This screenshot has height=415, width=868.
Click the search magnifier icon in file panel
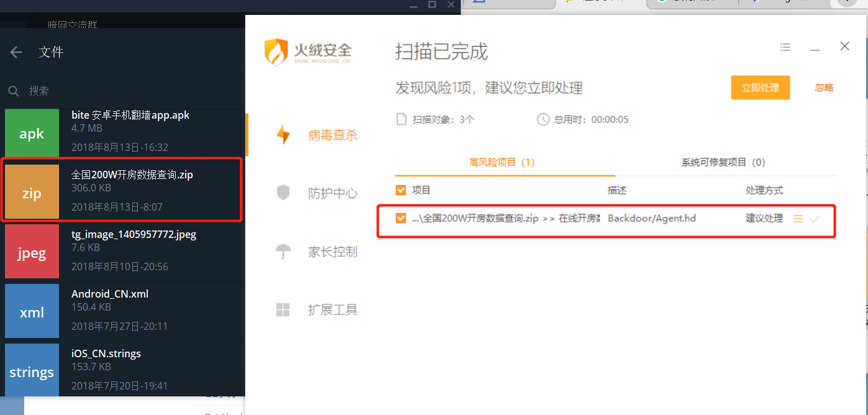(13, 91)
